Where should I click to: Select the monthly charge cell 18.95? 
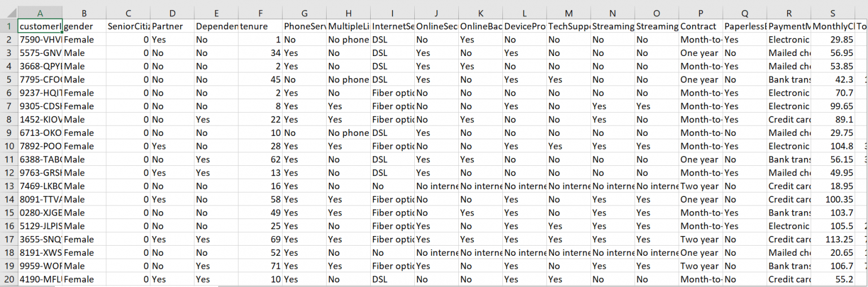(833, 186)
